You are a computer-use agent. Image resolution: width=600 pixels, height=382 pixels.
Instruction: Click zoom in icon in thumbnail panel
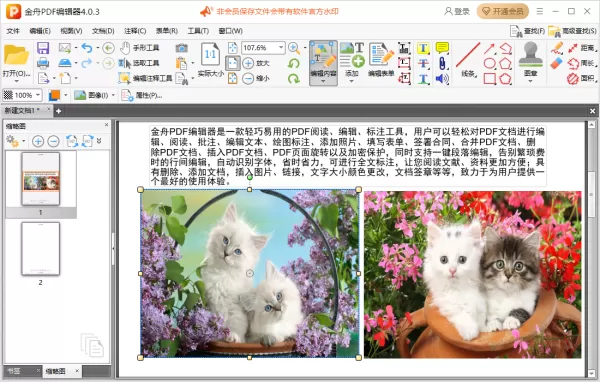point(38,141)
